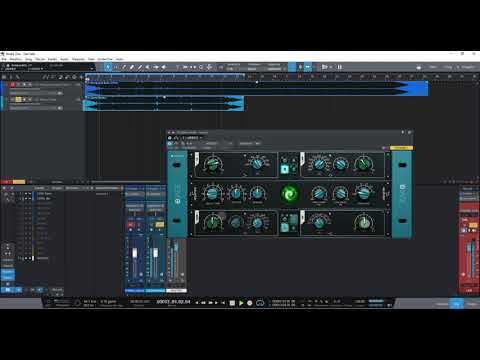Click the Stop button in the transport

pyautogui.click(x=232, y=303)
